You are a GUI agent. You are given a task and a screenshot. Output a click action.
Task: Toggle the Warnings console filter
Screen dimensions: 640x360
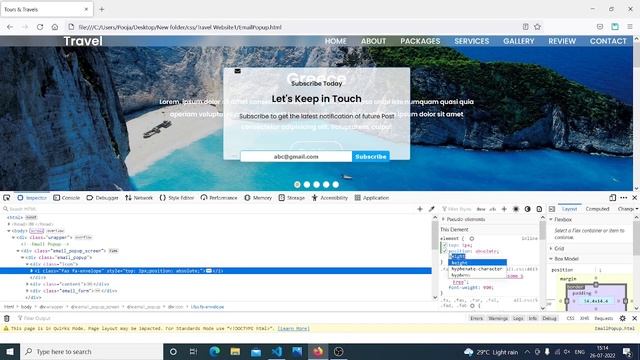tap(498, 318)
